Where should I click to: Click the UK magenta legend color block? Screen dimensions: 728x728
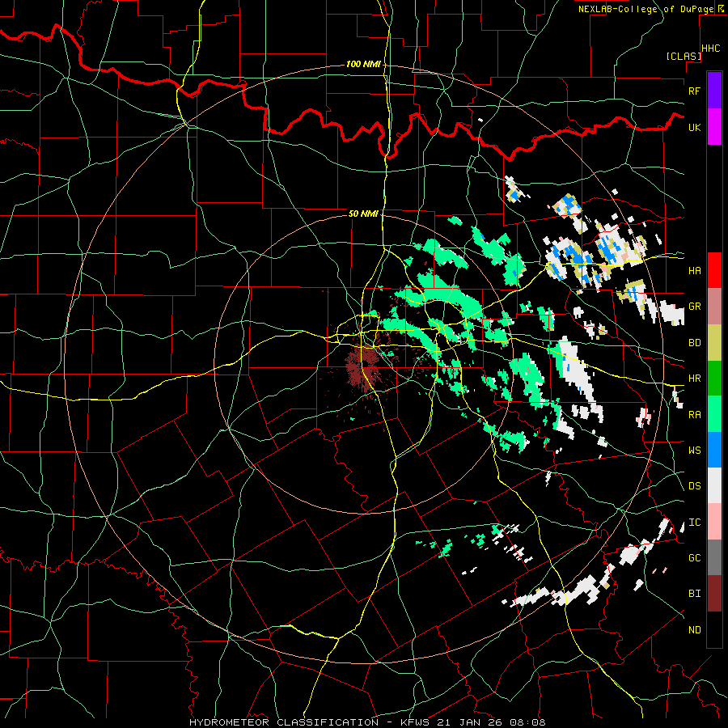714,127
